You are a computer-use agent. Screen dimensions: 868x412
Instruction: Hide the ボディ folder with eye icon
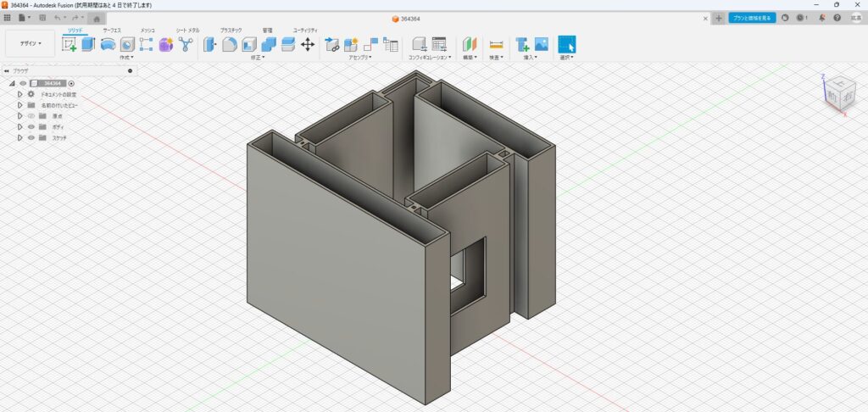[x=31, y=126]
